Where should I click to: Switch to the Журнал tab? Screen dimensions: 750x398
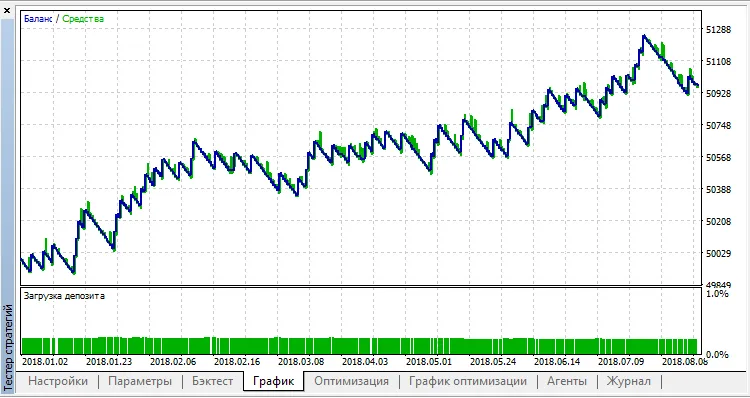coord(629,381)
